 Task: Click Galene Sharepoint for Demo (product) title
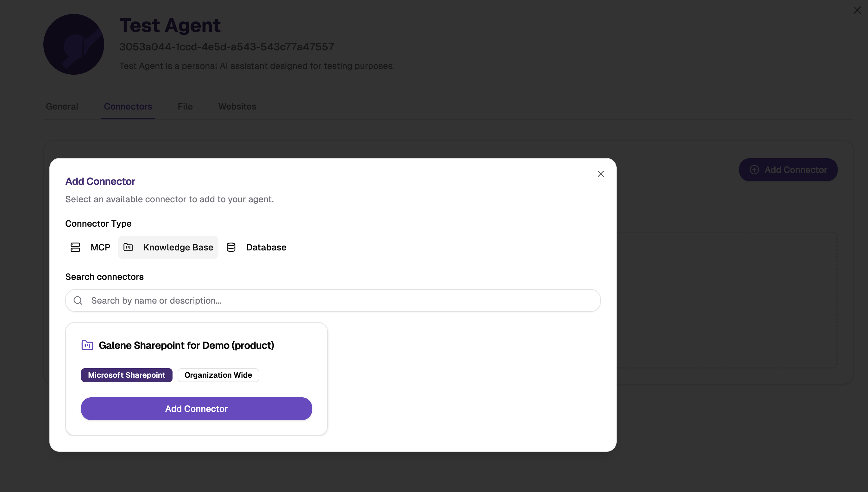(186, 345)
